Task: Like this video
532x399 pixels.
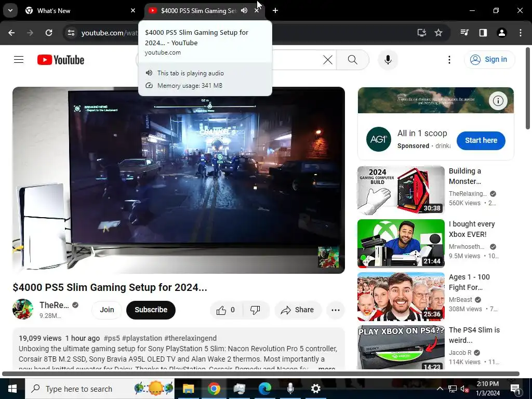Action: [x=225, y=310]
